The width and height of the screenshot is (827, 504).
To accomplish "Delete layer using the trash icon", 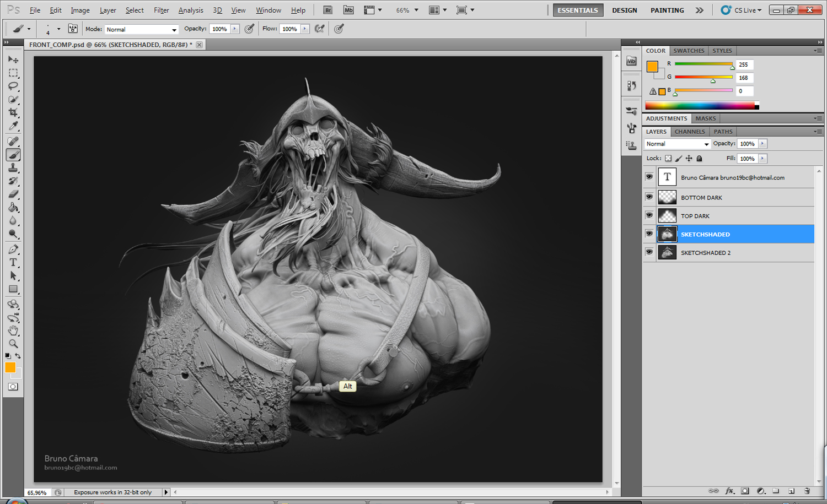I will point(807,491).
